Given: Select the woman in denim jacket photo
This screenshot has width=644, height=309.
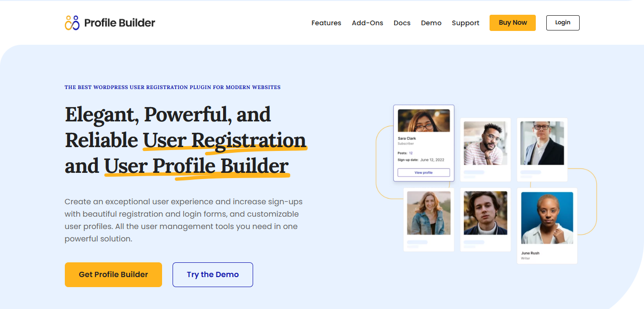Looking at the screenshot, I should (429, 213).
